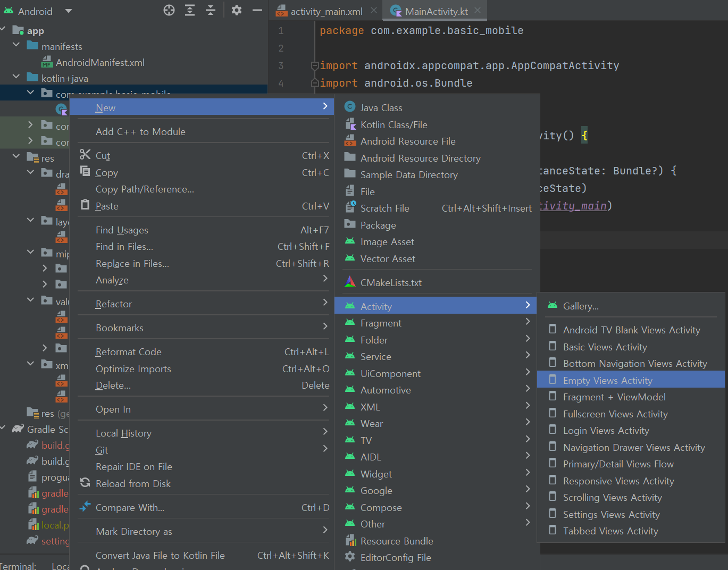Open the UiComponent submenu

click(x=436, y=373)
